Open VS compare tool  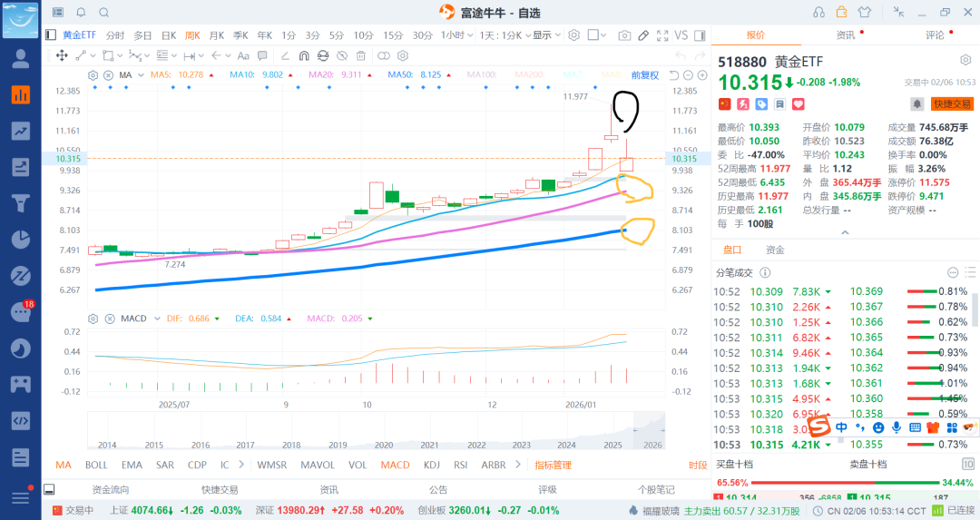click(x=681, y=35)
